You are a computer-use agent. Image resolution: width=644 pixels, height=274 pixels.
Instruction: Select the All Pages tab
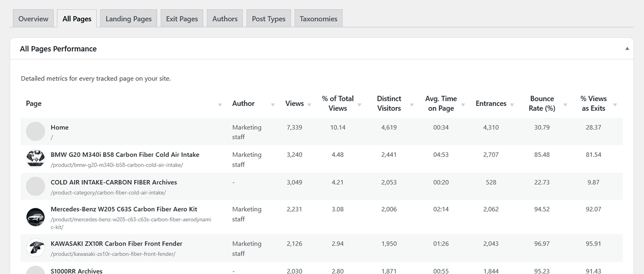point(77,18)
